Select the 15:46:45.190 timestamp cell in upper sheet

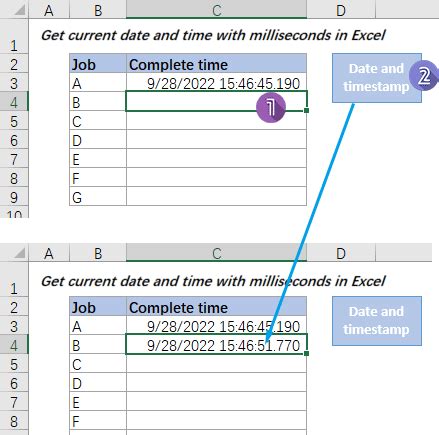coord(216,82)
